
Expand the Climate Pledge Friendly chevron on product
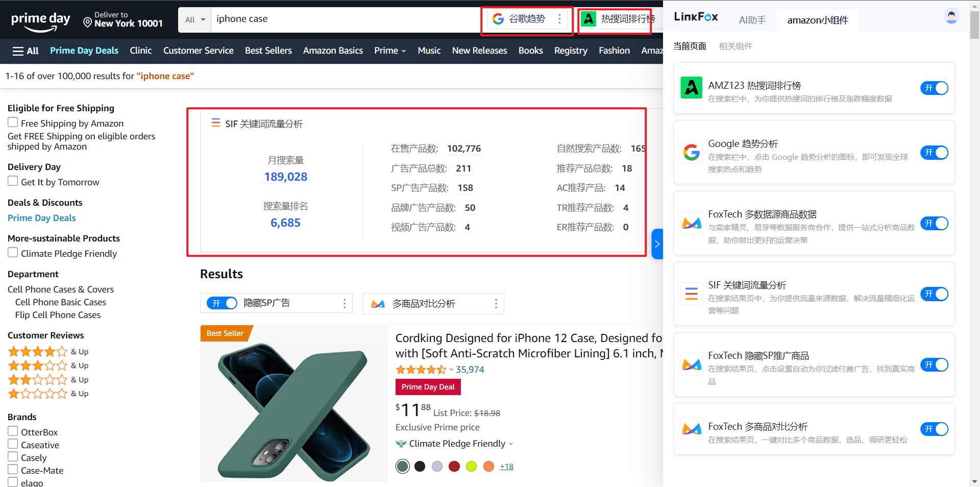[511, 444]
